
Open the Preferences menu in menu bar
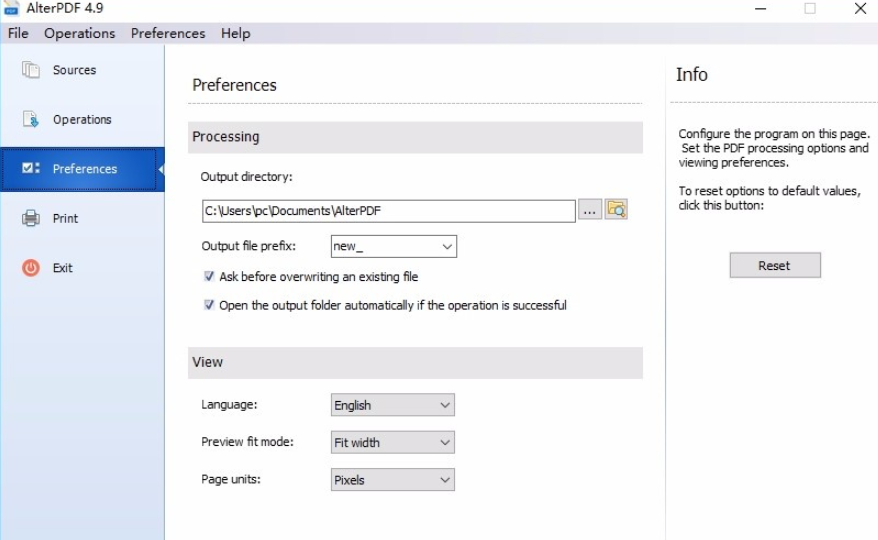coord(168,33)
